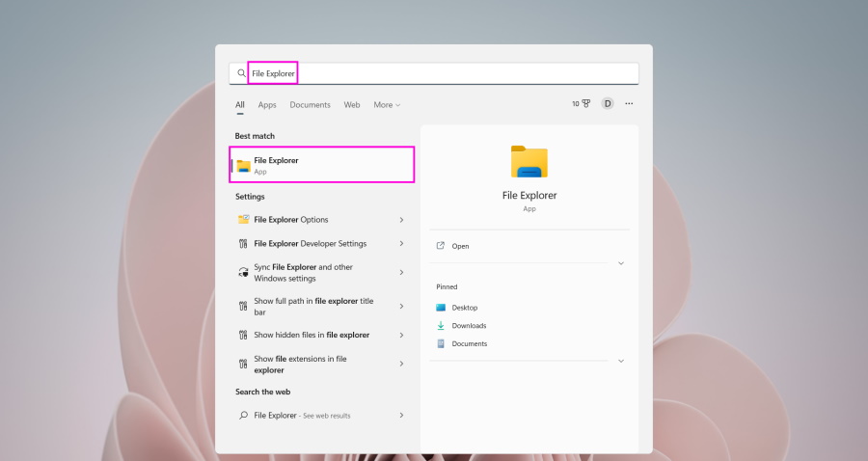Expand the actions list chevron under Open
This screenshot has height=461, width=868.
pos(620,263)
